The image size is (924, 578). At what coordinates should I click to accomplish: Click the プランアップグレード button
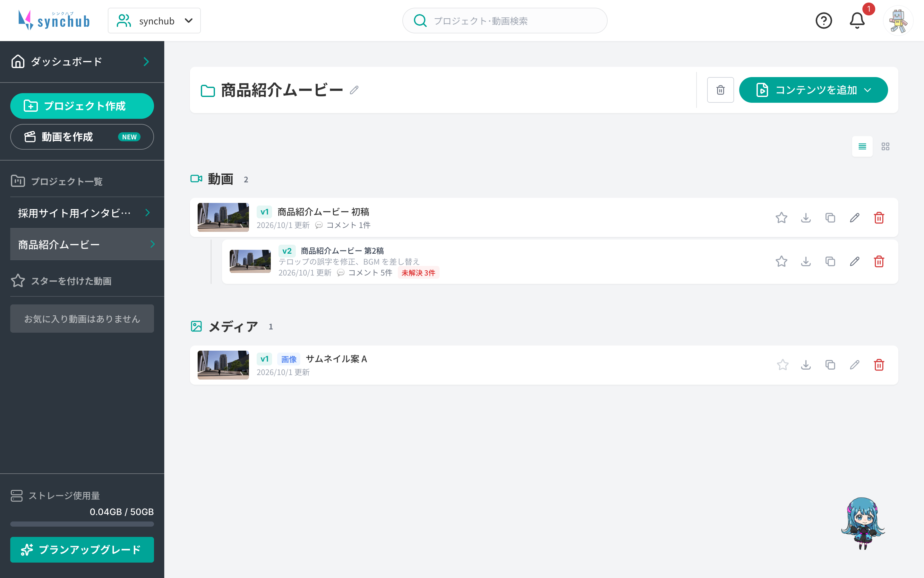pyautogui.click(x=82, y=550)
